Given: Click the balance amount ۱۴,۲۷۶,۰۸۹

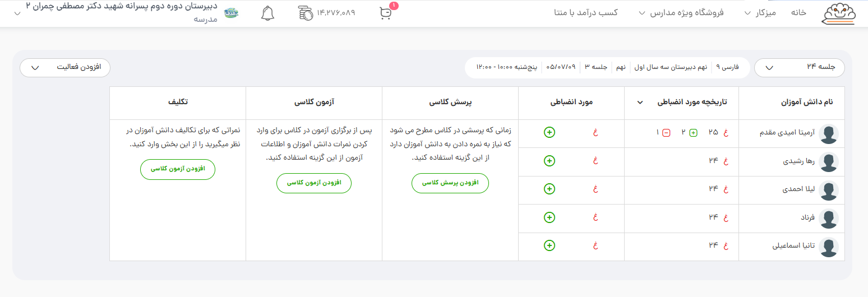Looking at the screenshot, I should coord(336,13).
